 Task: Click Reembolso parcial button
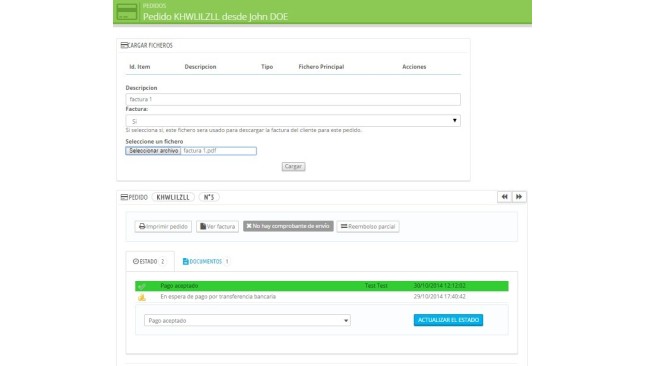[367, 226]
